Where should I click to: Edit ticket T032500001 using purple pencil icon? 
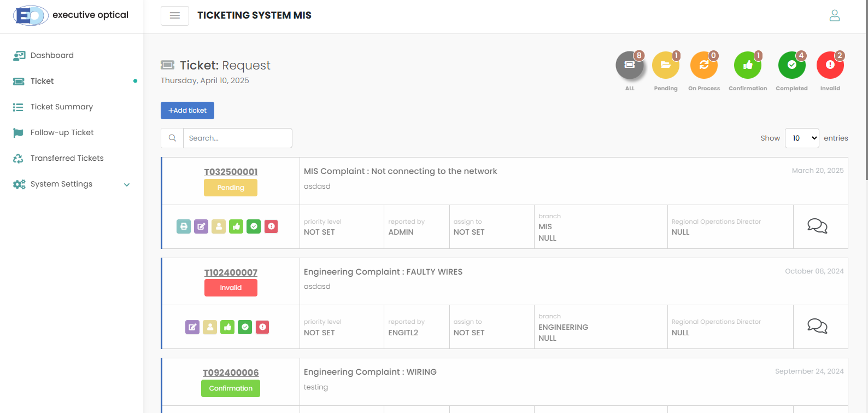(201, 226)
